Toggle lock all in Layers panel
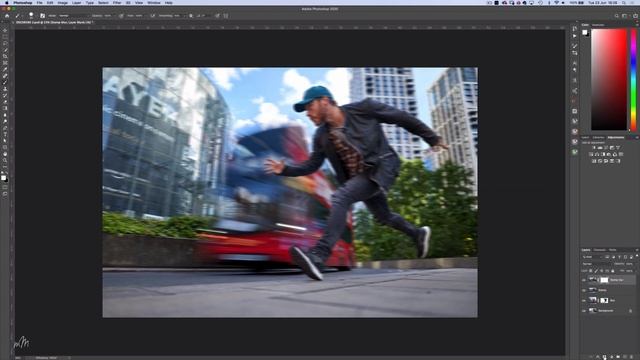Screen dimensions: 640x360 point(613,271)
